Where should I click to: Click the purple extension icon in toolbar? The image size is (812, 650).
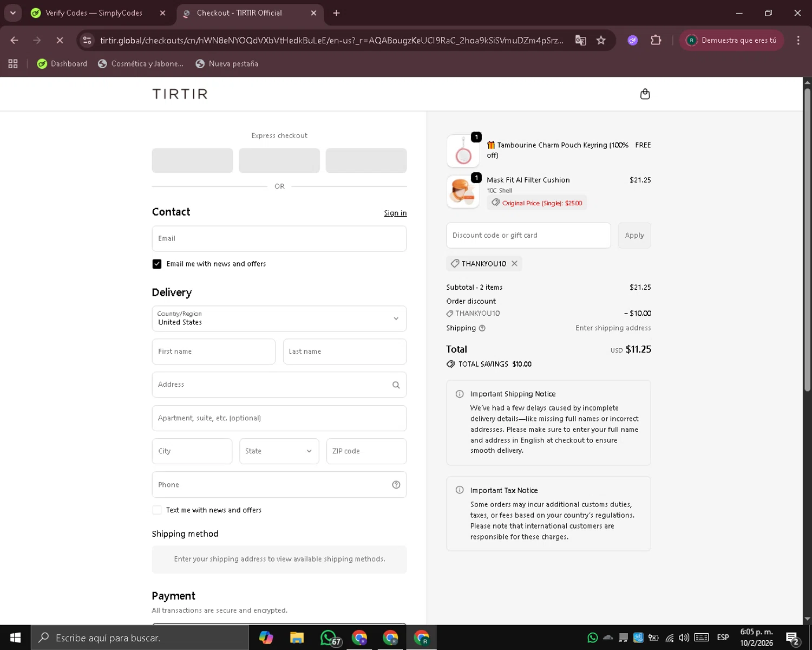click(632, 40)
